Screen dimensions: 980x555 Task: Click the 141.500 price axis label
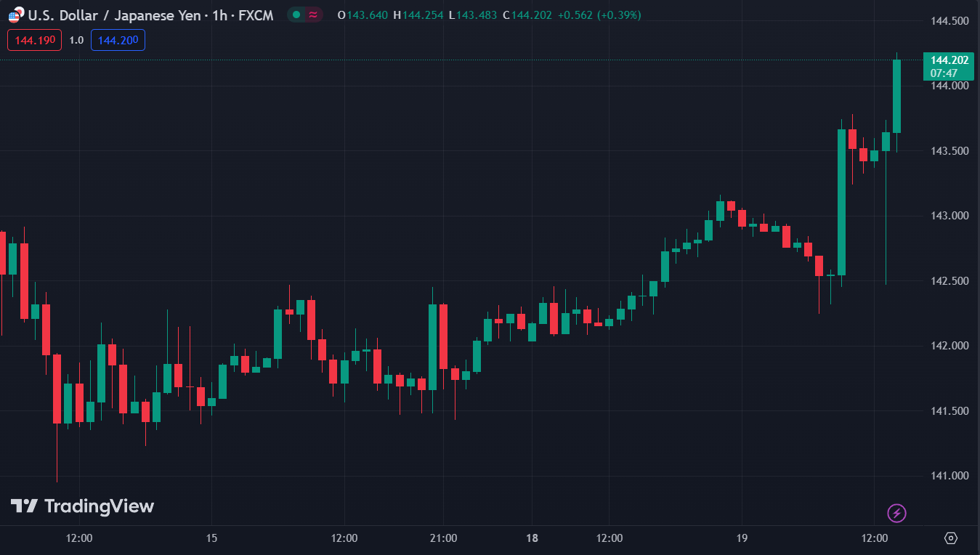pos(950,411)
